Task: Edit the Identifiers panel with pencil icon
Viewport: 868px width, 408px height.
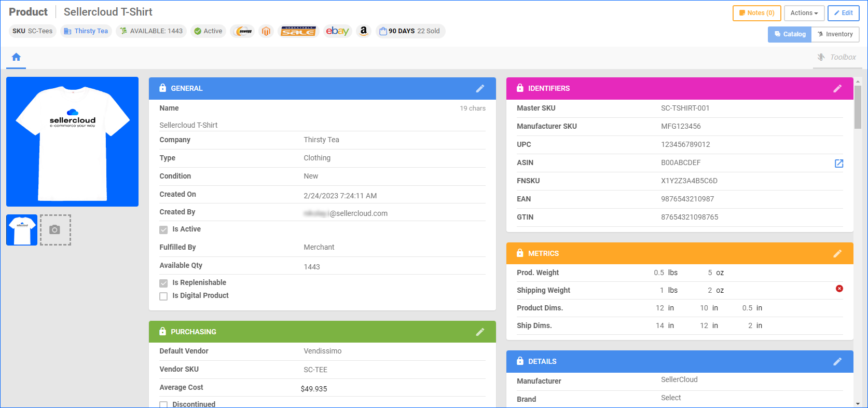Action: pyautogui.click(x=837, y=89)
